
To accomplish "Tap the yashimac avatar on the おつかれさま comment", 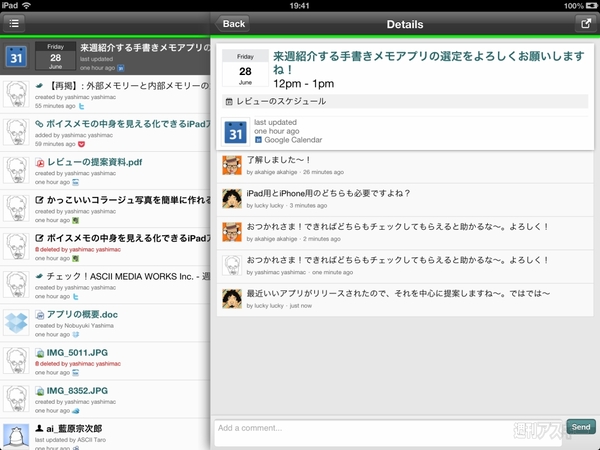I will tap(231, 265).
